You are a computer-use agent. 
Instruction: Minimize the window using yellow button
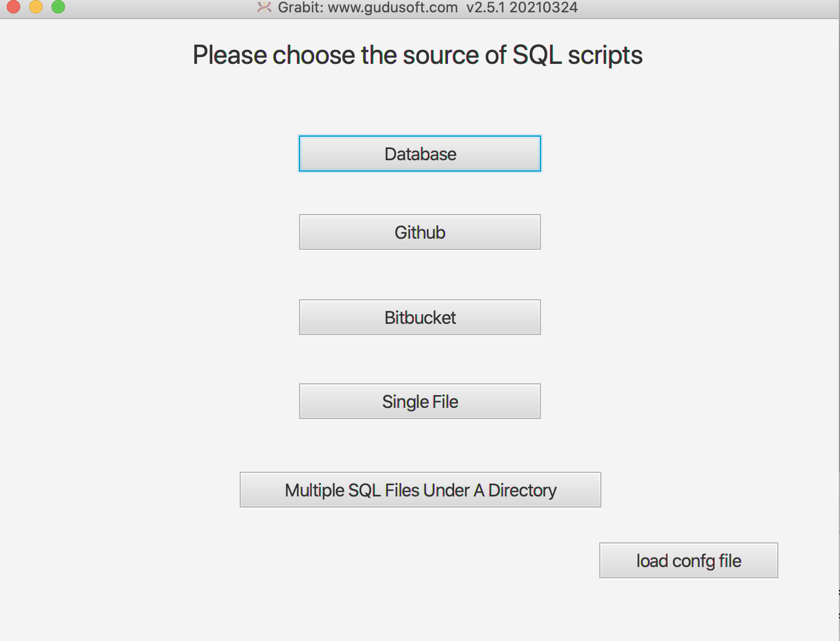36,7
